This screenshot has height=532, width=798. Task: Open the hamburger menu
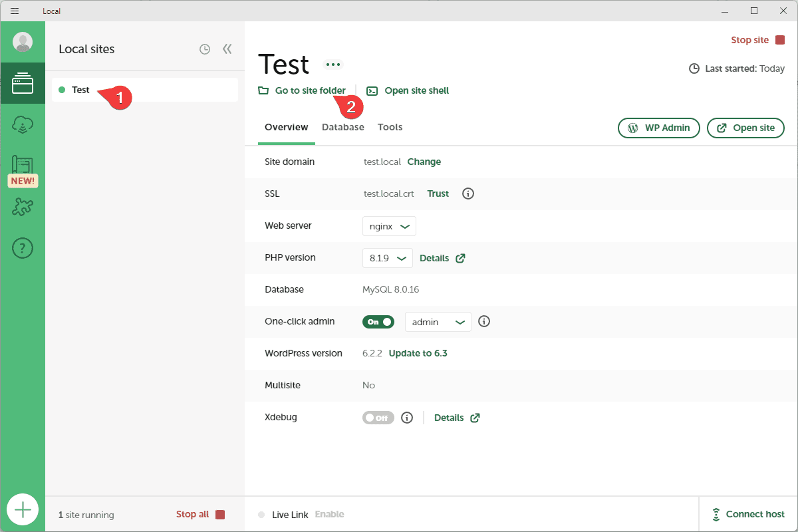click(15, 11)
